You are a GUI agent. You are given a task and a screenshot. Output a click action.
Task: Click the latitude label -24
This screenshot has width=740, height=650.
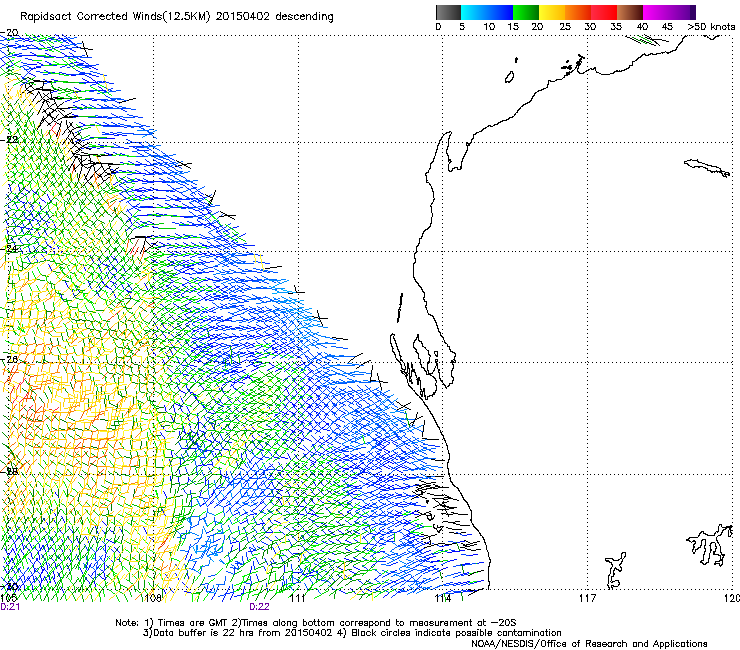[x=9, y=248]
